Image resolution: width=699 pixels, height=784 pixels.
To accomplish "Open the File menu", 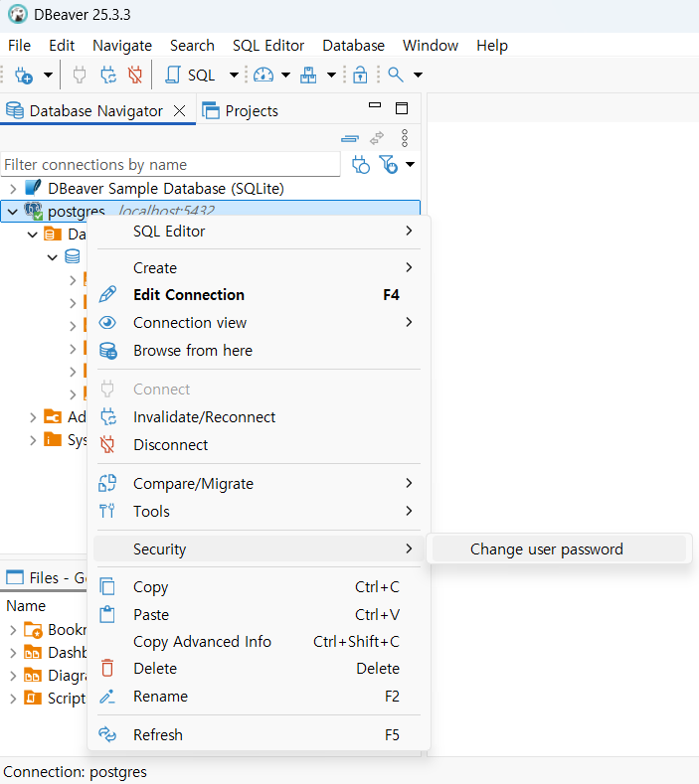I will tap(20, 46).
